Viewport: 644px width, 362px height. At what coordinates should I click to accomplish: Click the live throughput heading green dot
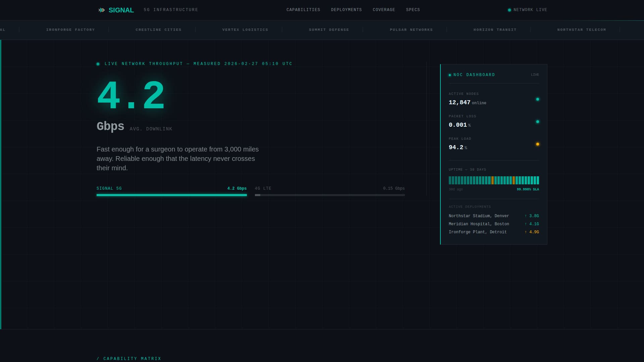pyautogui.click(x=98, y=64)
